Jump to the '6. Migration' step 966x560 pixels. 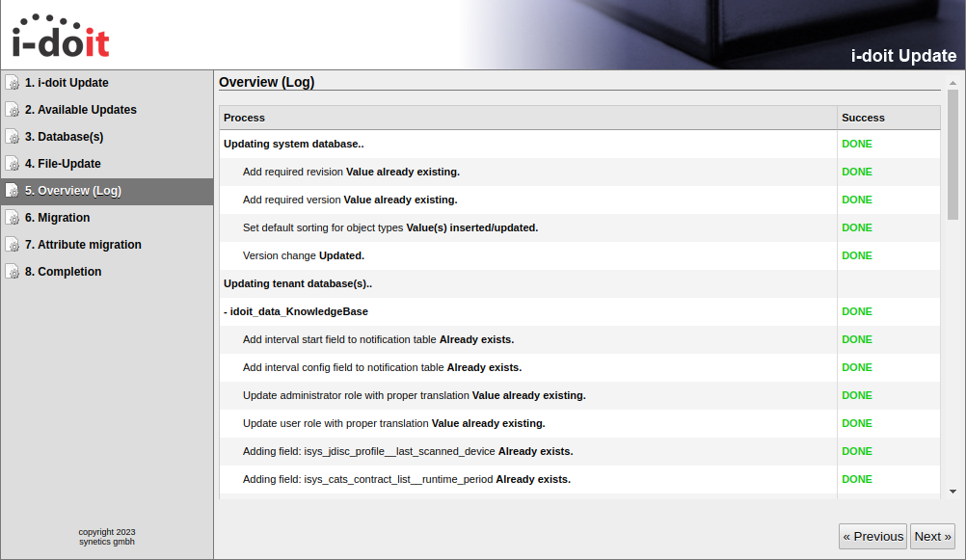click(107, 218)
